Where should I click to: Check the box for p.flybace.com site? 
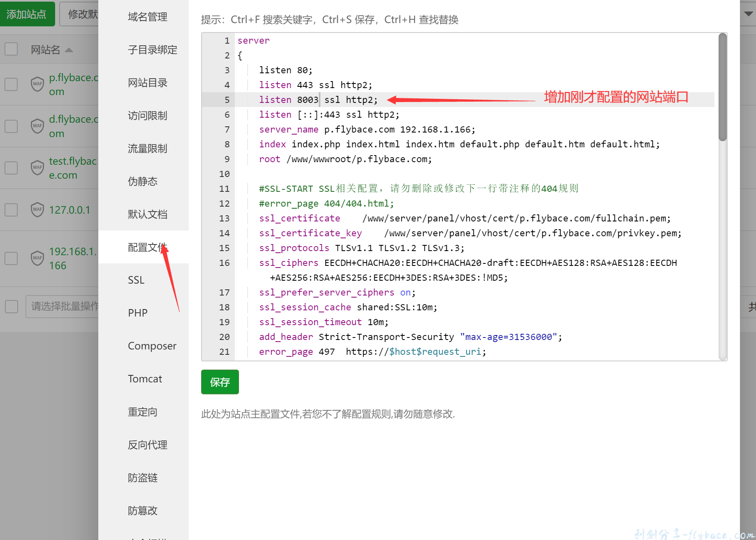(11, 84)
